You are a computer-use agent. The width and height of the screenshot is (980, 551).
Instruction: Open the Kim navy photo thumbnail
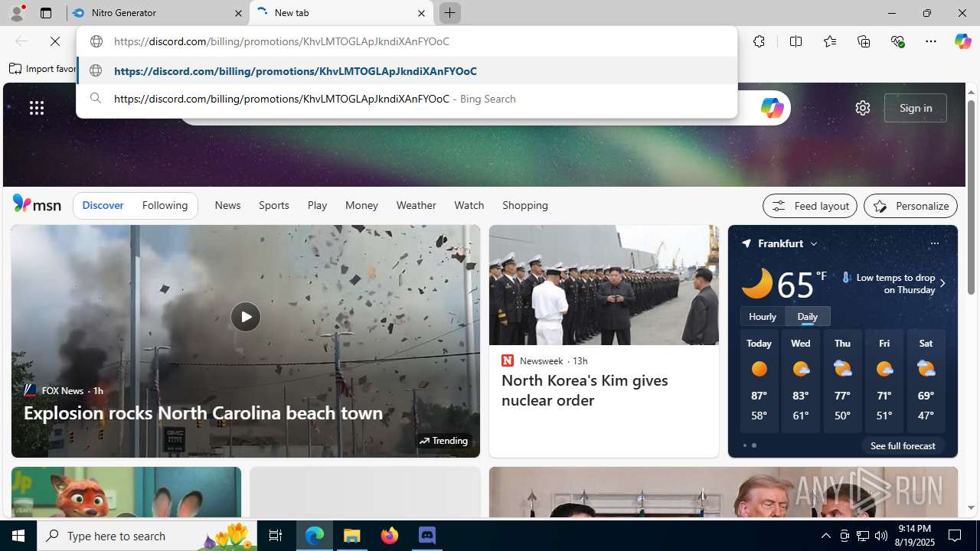click(604, 285)
